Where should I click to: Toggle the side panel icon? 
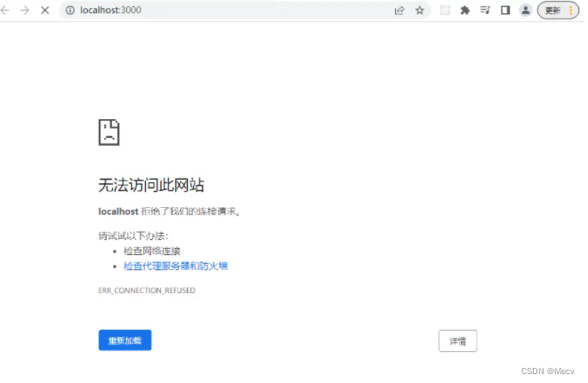(505, 10)
